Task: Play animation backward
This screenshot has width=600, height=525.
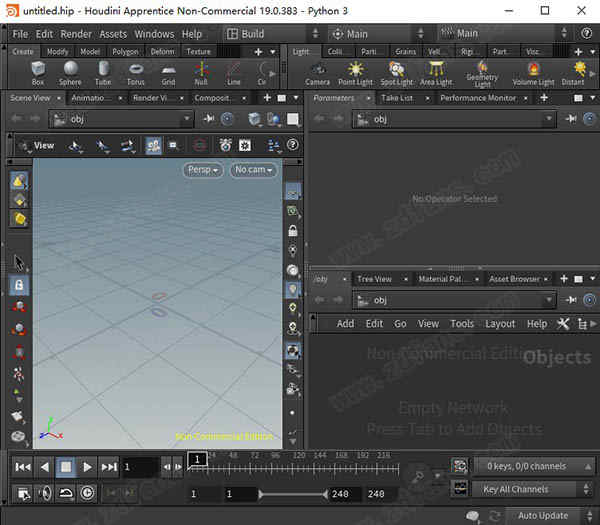Action: click(x=44, y=467)
